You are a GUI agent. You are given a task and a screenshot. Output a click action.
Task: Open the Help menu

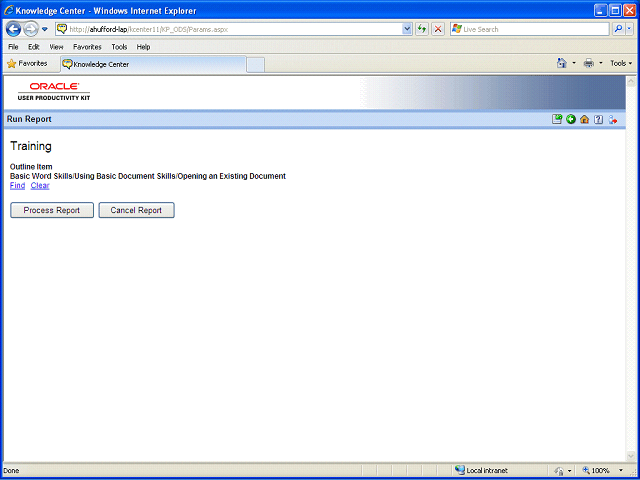click(x=143, y=47)
